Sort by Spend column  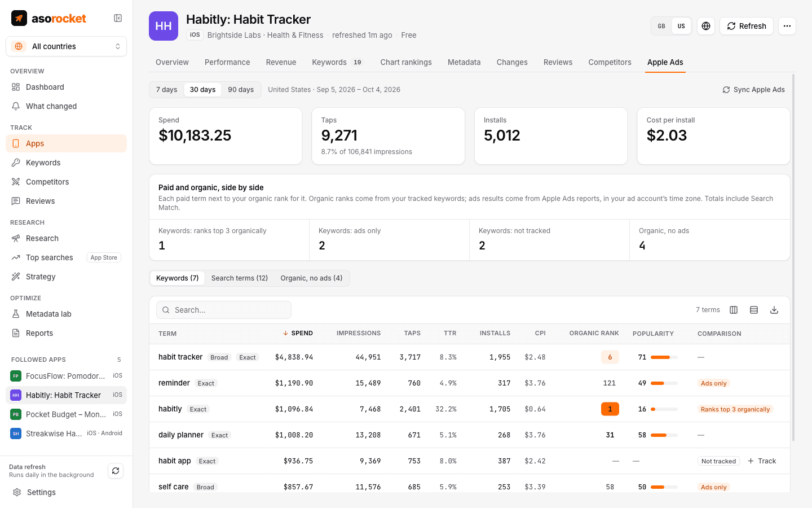(298, 334)
